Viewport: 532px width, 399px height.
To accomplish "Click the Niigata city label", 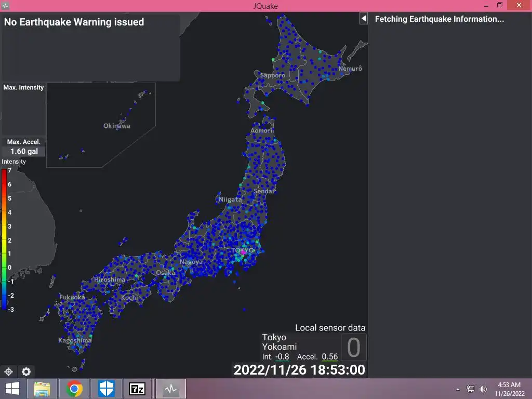I will [230, 199].
